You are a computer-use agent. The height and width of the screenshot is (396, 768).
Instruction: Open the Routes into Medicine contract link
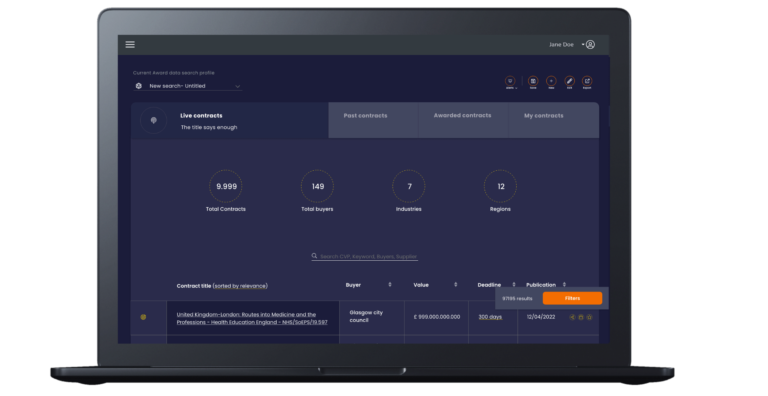point(252,318)
